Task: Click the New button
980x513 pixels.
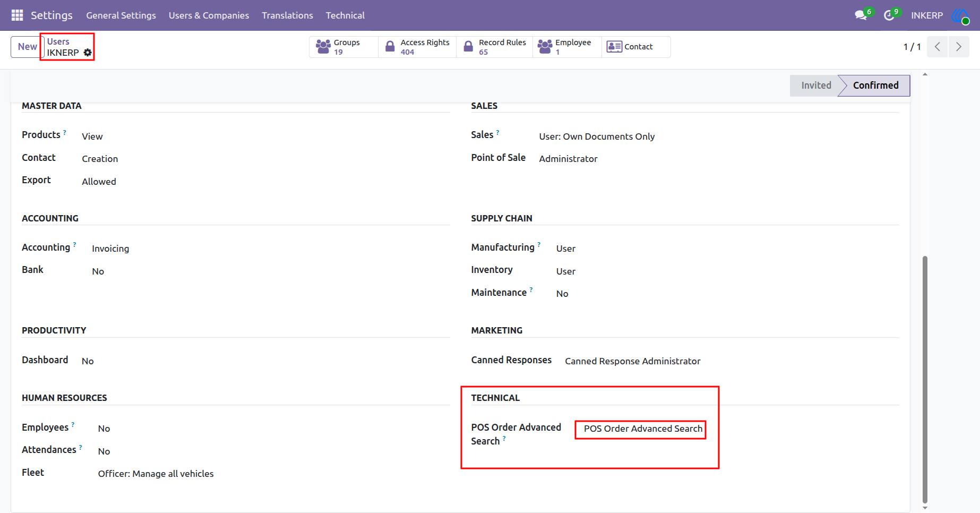Action: tap(27, 47)
